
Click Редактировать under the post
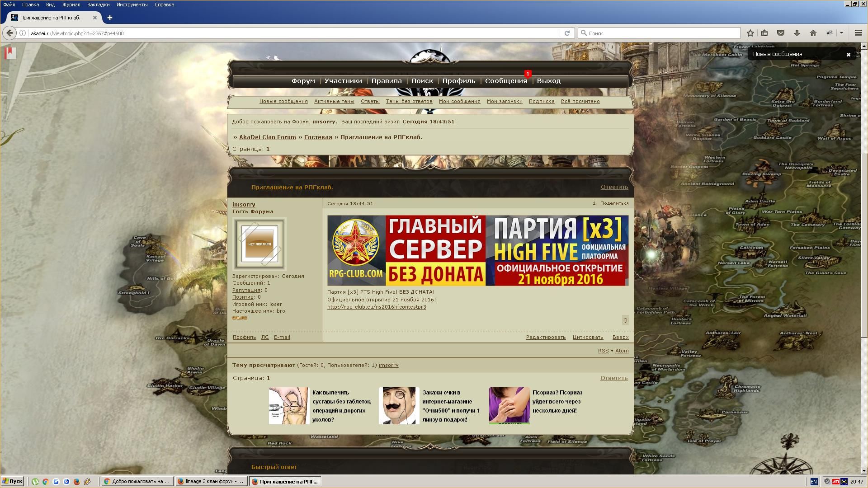pyautogui.click(x=546, y=337)
